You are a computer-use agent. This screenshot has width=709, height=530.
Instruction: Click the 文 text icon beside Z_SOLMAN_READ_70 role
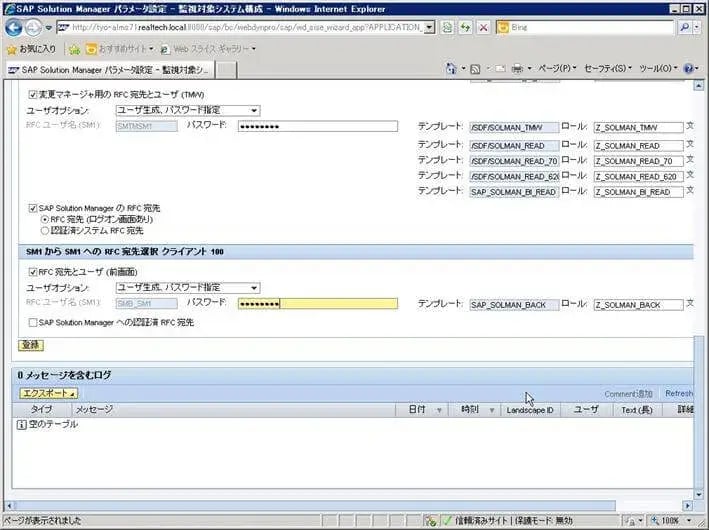(x=690, y=160)
